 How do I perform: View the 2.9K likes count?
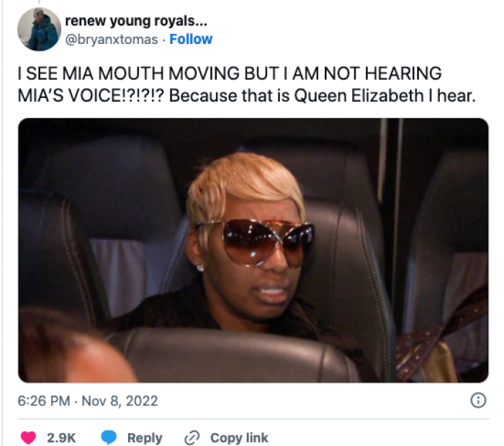coord(61,438)
